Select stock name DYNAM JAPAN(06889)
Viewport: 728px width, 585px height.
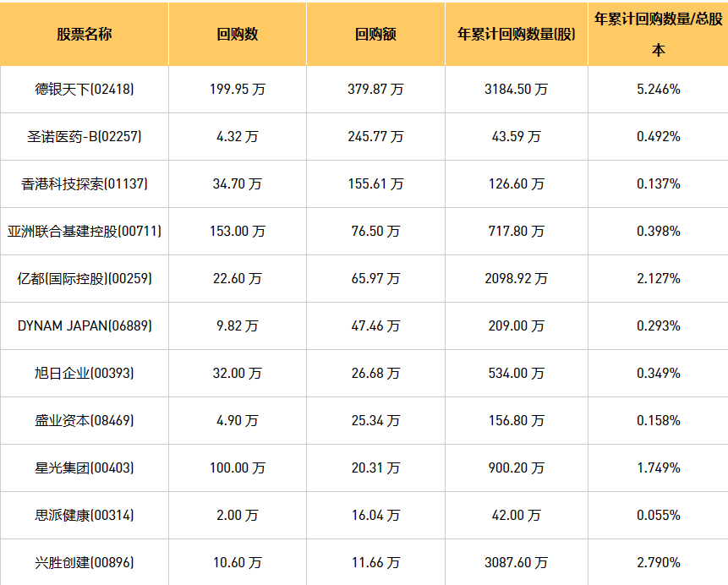click(x=84, y=326)
